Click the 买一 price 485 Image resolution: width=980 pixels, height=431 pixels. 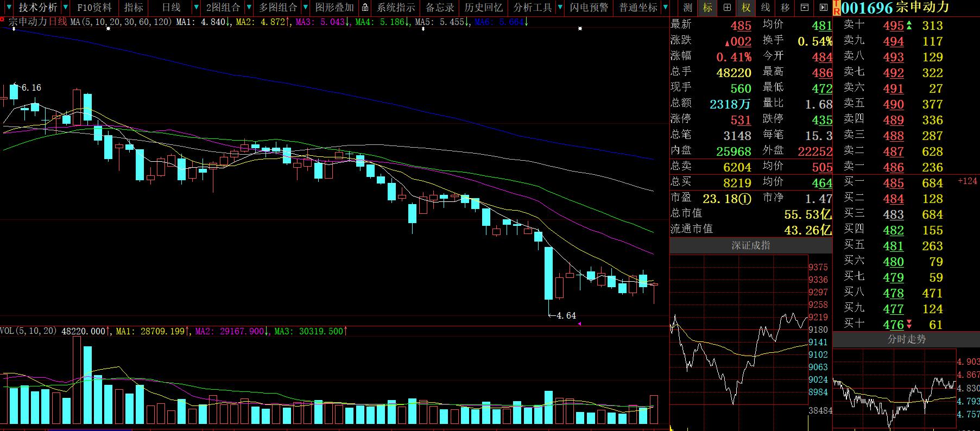click(893, 183)
